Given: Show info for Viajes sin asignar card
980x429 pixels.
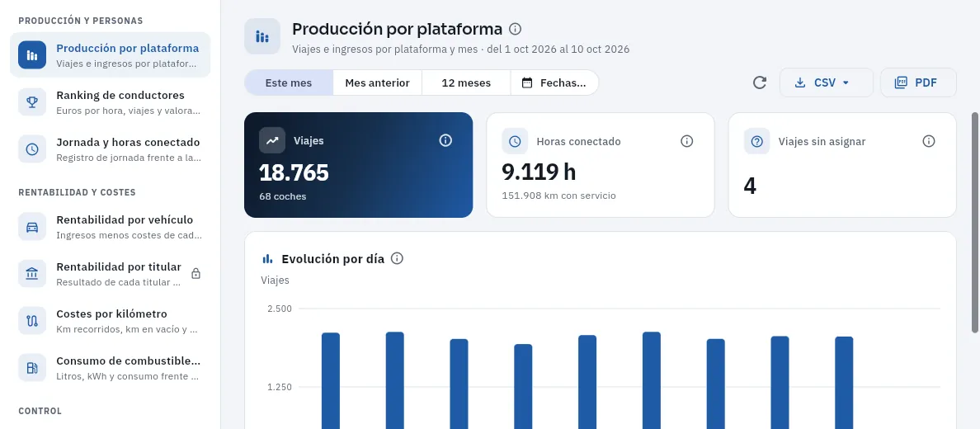Looking at the screenshot, I should [x=929, y=141].
